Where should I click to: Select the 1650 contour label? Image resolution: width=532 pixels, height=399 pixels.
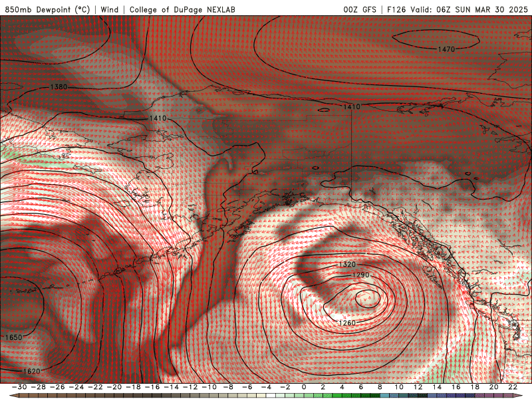click(13, 337)
